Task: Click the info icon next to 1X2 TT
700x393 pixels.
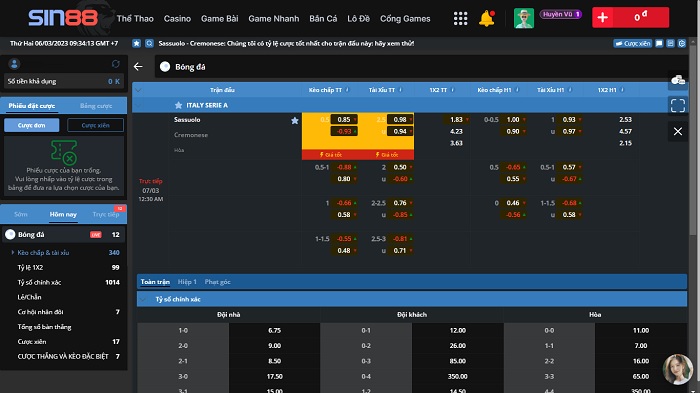Action: 452,90
